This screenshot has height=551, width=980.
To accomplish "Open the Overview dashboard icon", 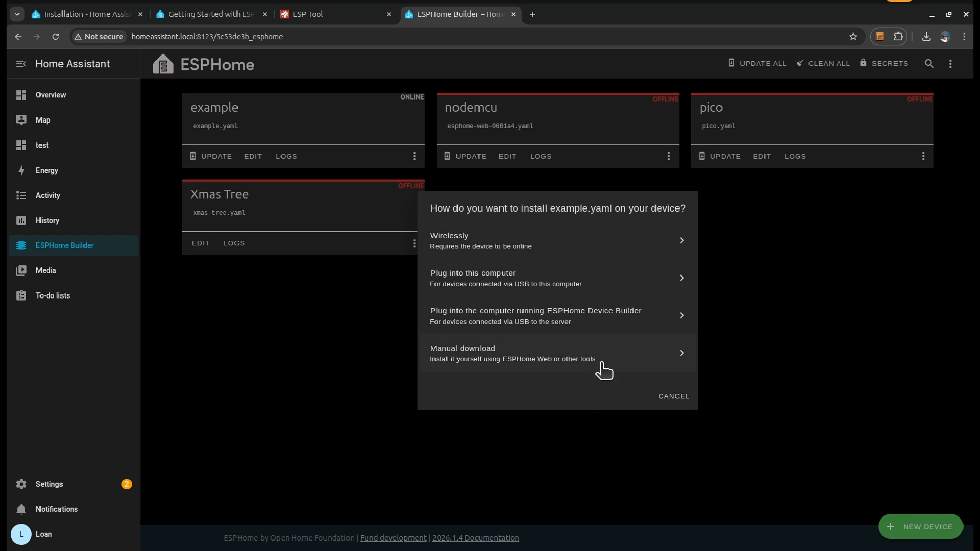I will 21,95.
